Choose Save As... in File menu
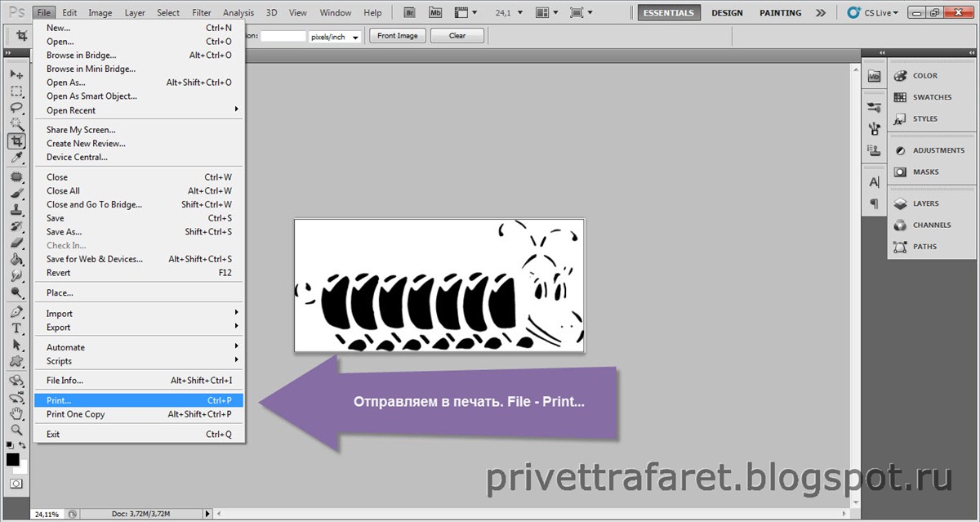 (139, 232)
